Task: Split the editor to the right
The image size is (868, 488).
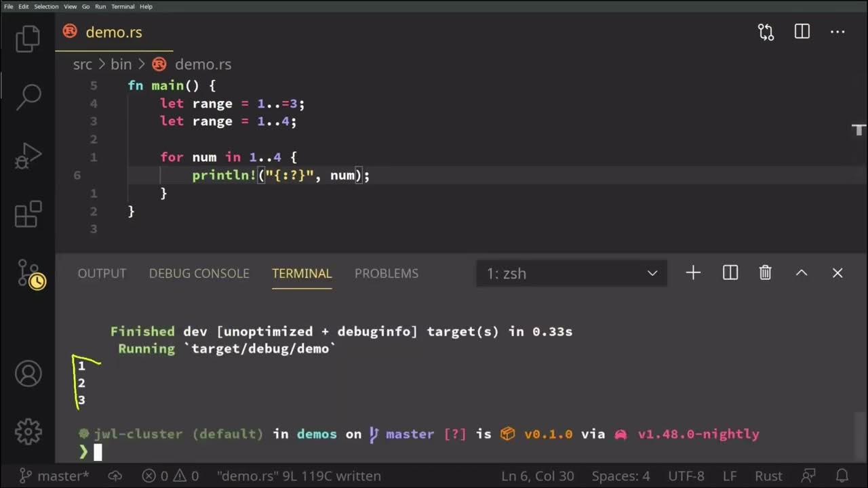Action: [802, 32]
